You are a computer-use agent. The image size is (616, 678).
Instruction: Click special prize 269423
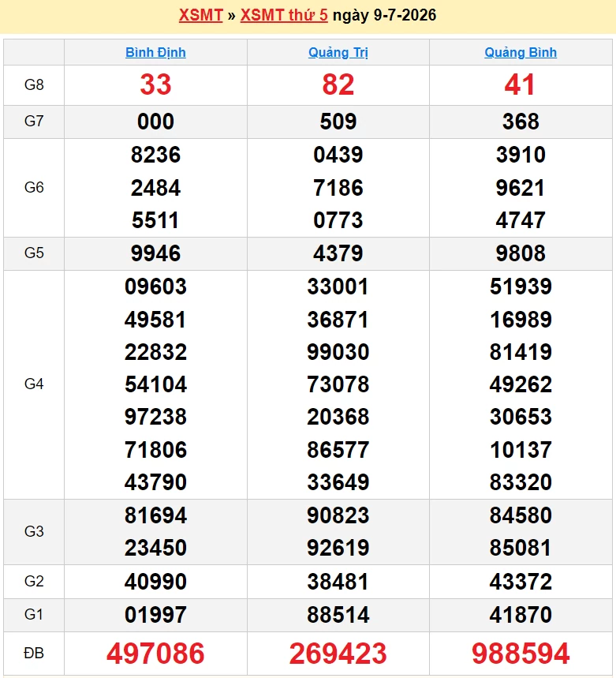coord(338,654)
